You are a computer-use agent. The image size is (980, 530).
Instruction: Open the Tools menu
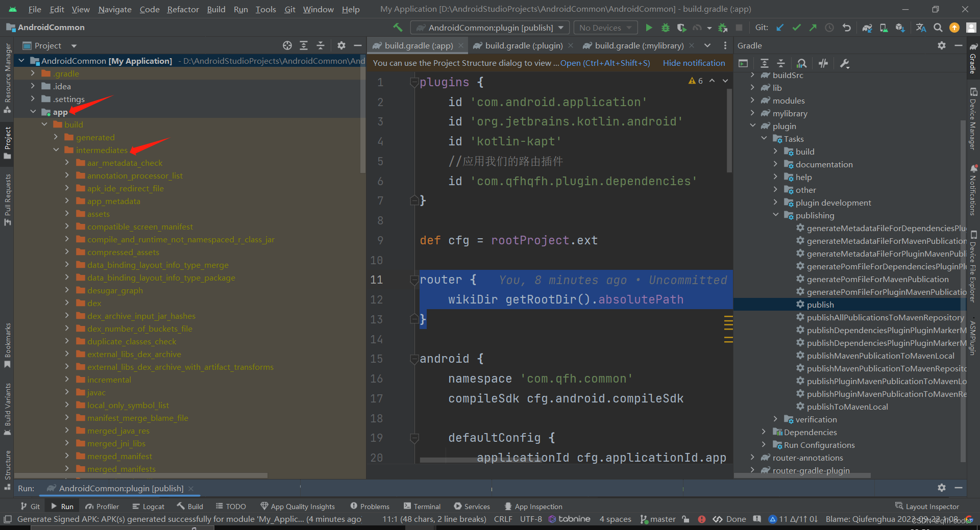pyautogui.click(x=265, y=9)
